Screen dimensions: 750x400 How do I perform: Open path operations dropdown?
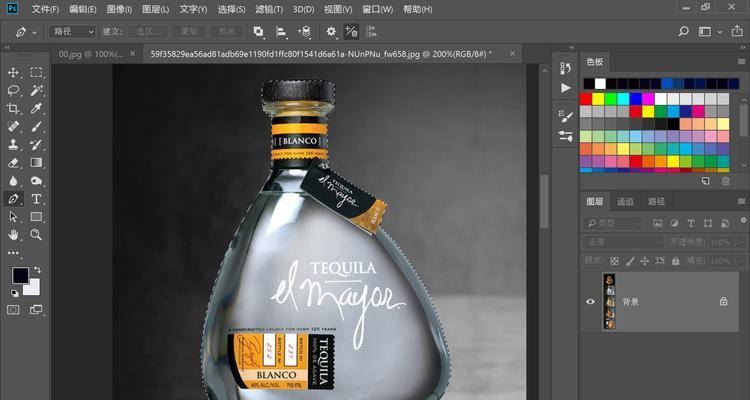[258, 32]
